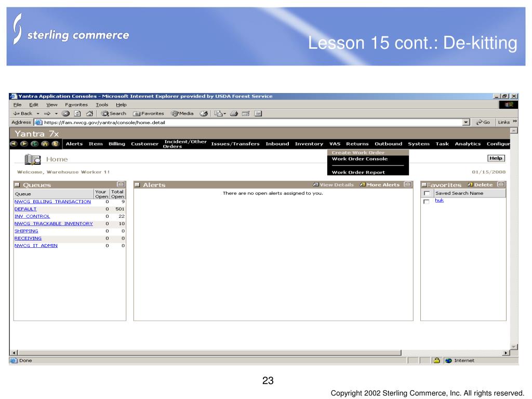Click the Print icon in the browser toolbar
This screenshot has height=399, width=532.
234,114
